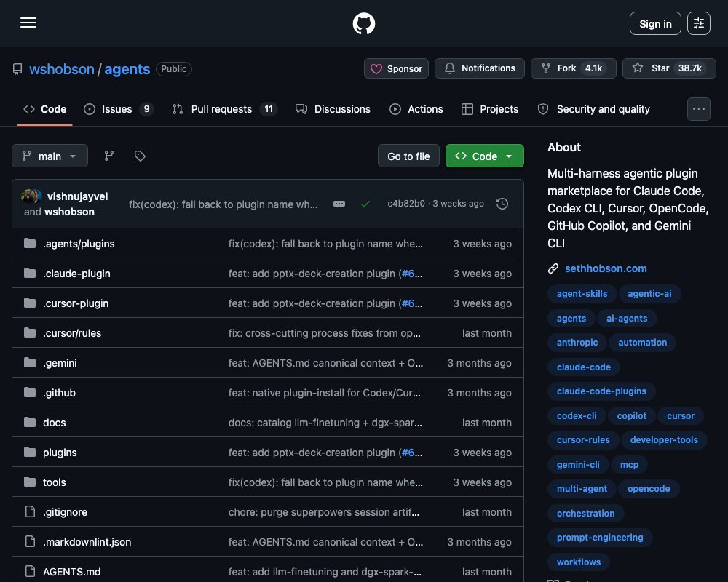728x582 pixels.
Task: Click the vishnujayvel avatar image
Action: click(x=29, y=196)
